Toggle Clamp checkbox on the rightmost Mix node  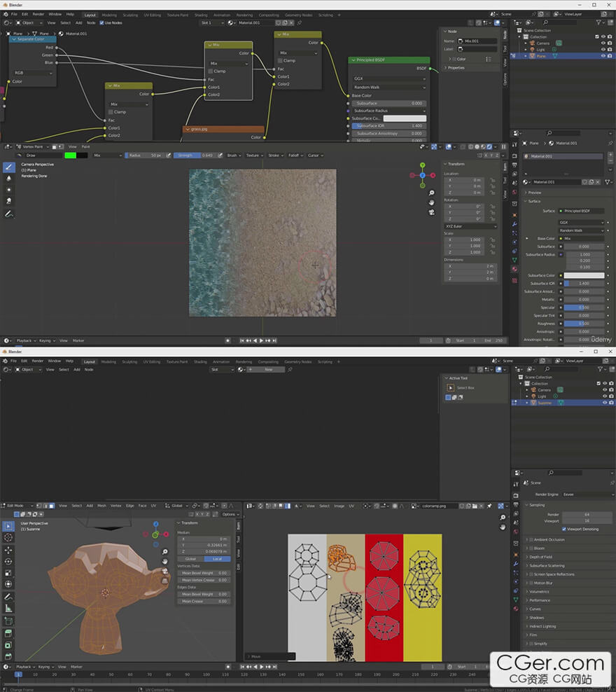click(x=281, y=60)
